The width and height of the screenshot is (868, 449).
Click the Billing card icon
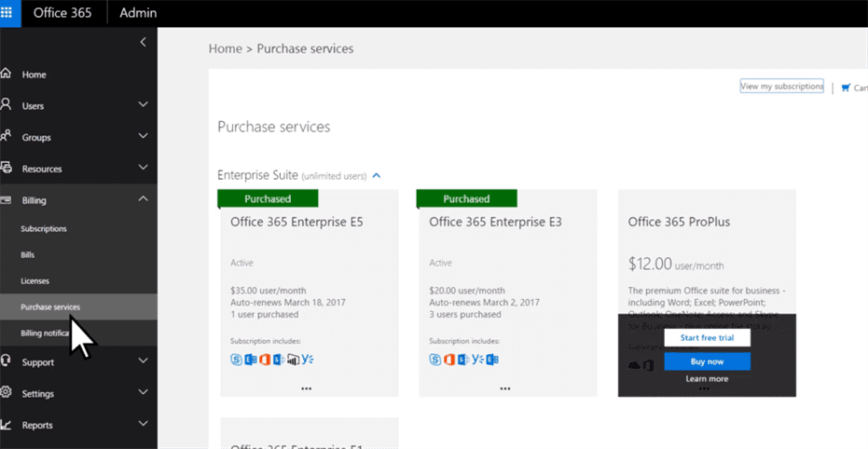[x=6, y=200]
